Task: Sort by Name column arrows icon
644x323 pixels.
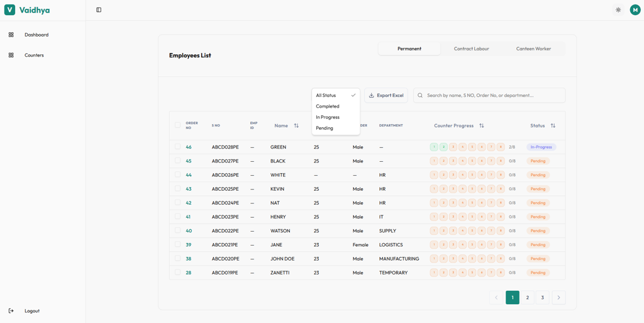Action: coord(296,126)
